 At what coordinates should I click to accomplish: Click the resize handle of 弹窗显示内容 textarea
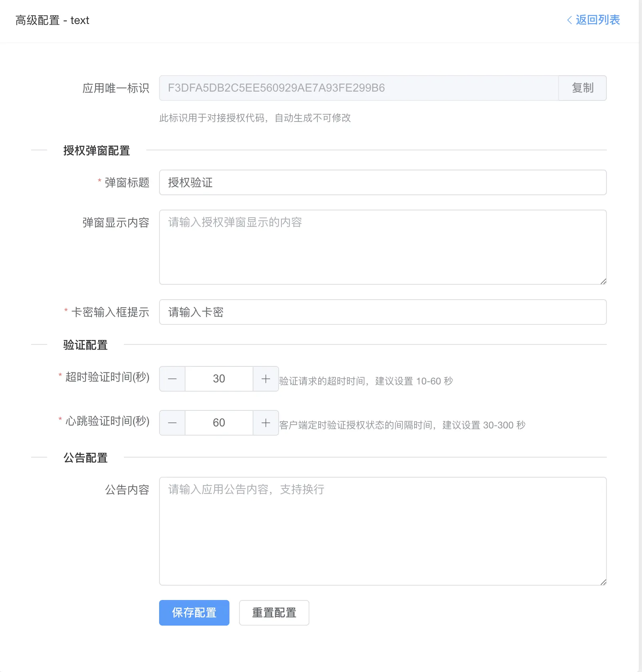(x=603, y=281)
